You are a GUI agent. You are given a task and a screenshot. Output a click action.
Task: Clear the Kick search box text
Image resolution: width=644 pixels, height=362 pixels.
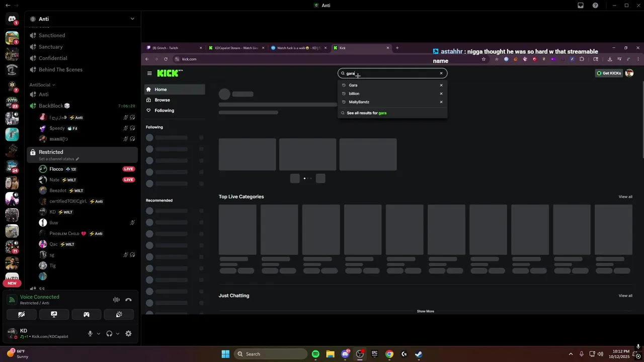click(441, 73)
